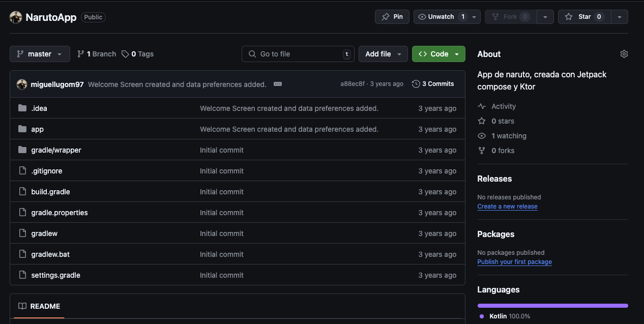The width and height of the screenshot is (644, 324).
Task: Open the Unwatch notifications dropdown arrow
Action: coord(474,17)
